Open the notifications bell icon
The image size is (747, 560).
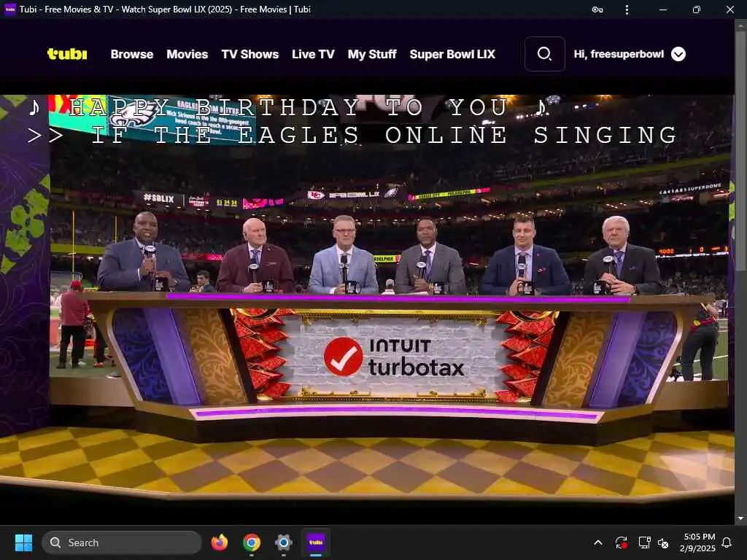pyautogui.click(x=727, y=542)
